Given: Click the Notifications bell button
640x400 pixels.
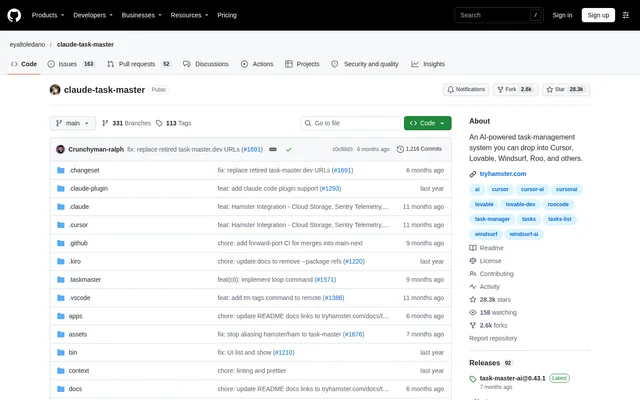Looking at the screenshot, I should pos(466,89).
